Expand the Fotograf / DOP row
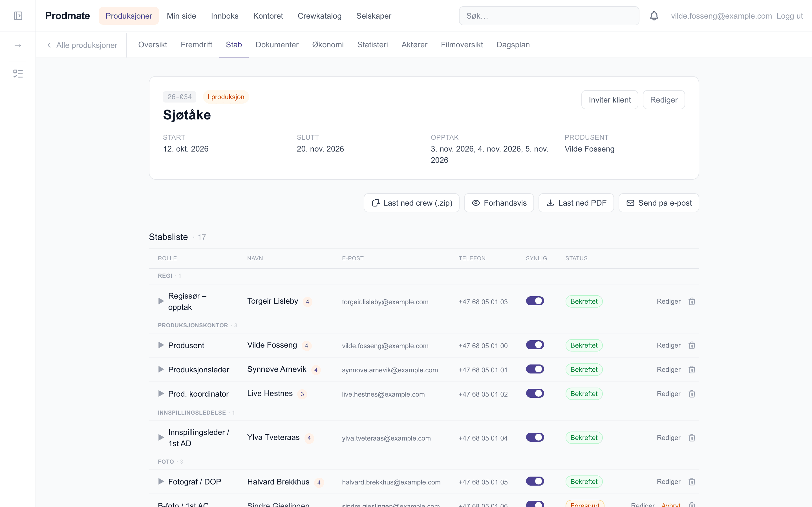Image resolution: width=812 pixels, height=507 pixels. 161,481
